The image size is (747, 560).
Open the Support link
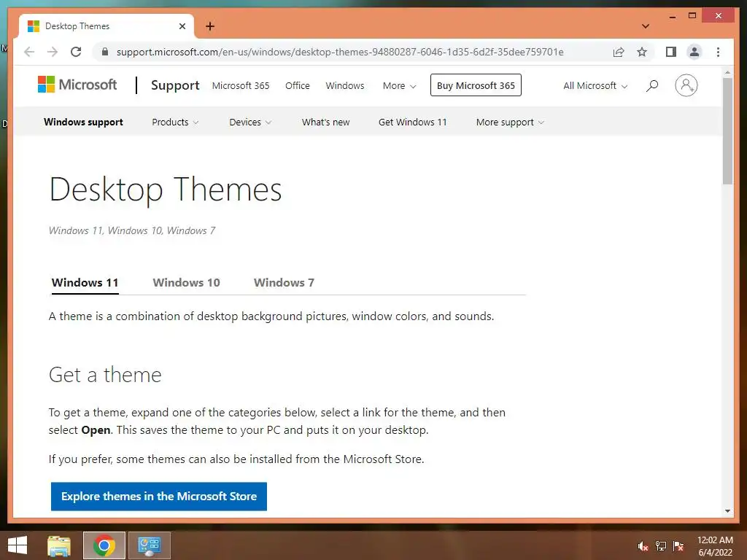click(x=175, y=85)
